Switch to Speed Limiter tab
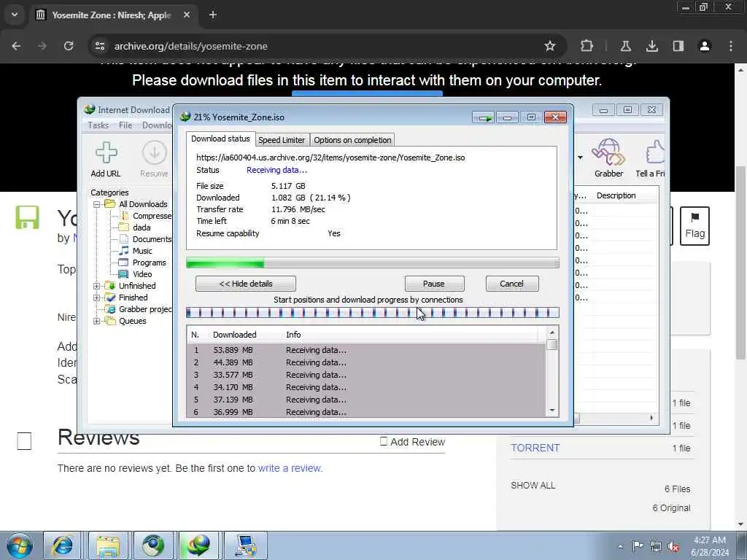This screenshot has height=560, width=747. (282, 140)
